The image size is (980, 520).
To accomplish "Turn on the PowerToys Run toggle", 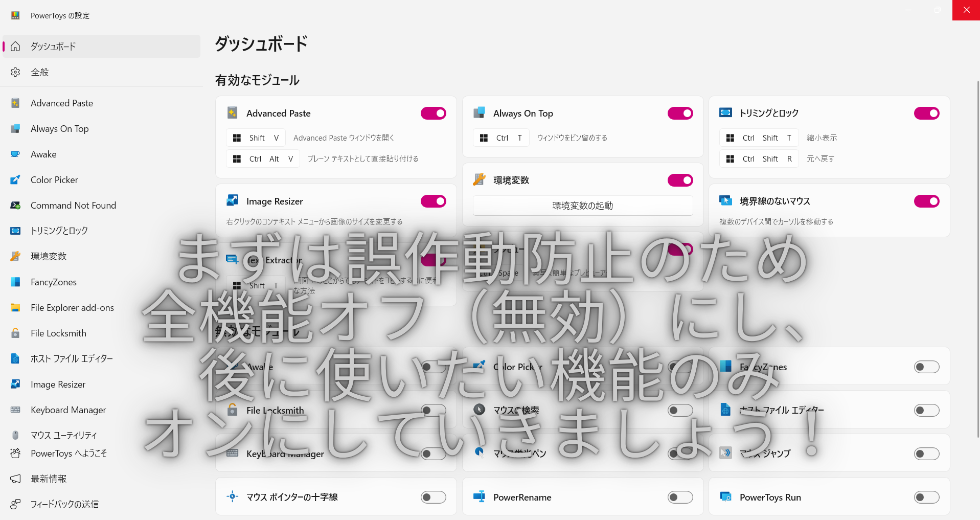I will coord(927,498).
